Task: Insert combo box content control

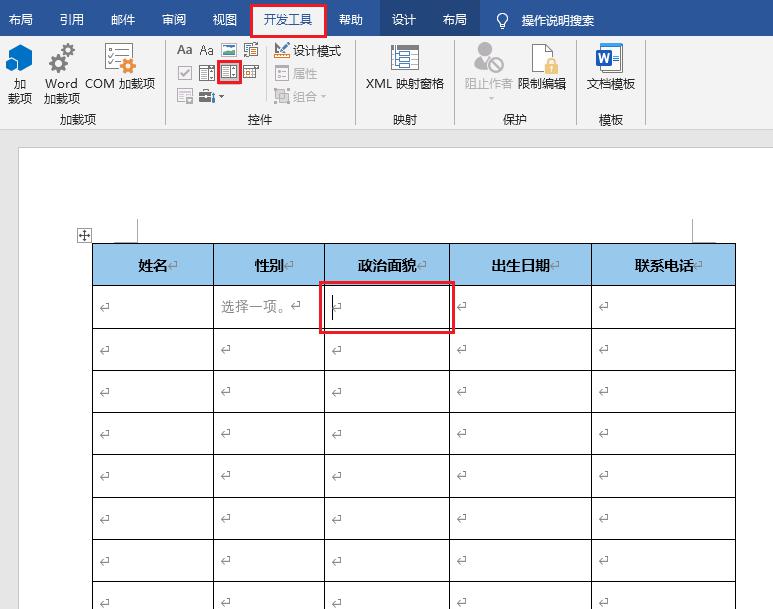Action: [207, 73]
